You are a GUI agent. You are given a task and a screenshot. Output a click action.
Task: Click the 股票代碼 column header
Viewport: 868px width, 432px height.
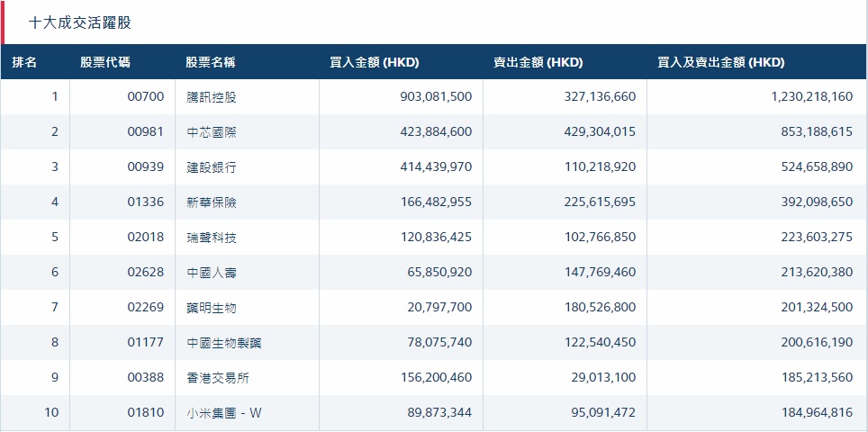[x=104, y=63]
